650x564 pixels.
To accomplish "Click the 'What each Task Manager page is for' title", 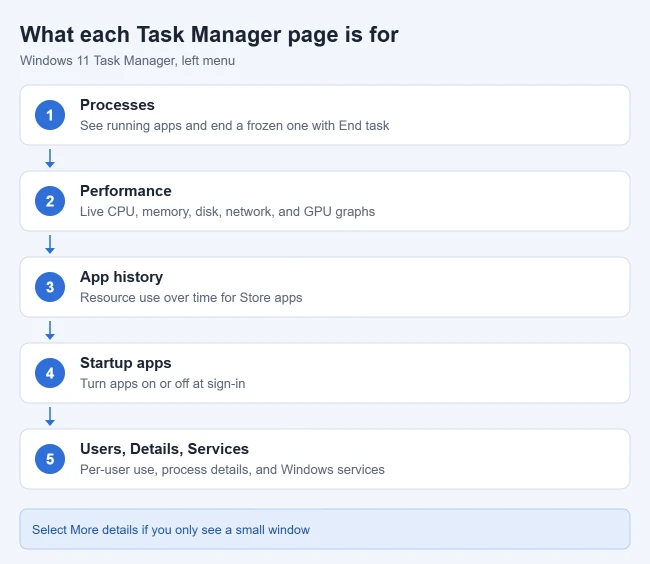I will click(209, 34).
